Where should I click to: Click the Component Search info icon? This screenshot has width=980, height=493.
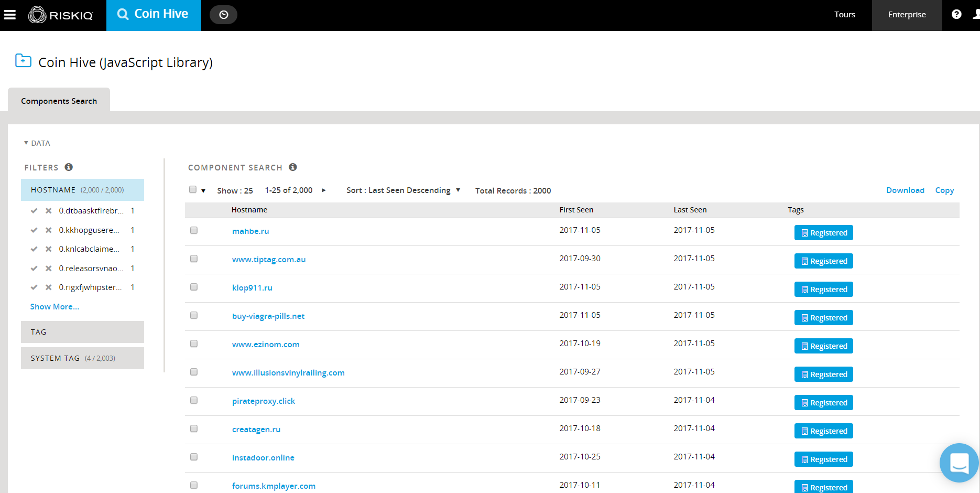(293, 167)
